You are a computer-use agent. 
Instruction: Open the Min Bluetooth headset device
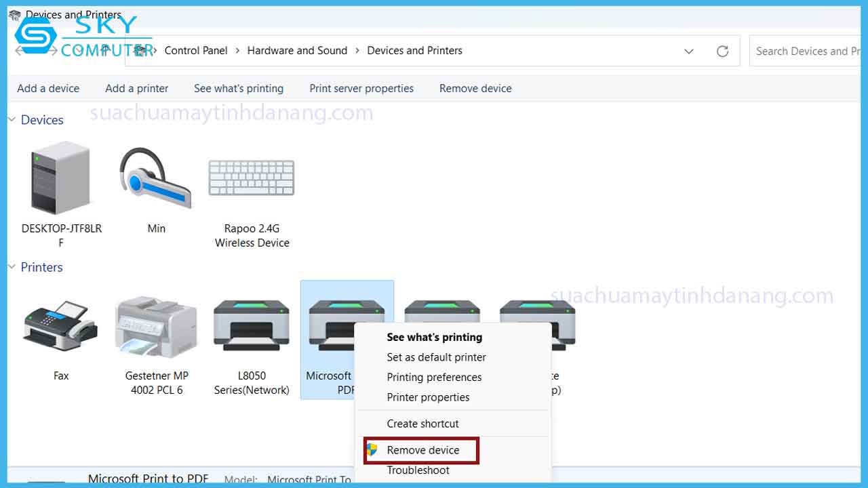tap(156, 178)
